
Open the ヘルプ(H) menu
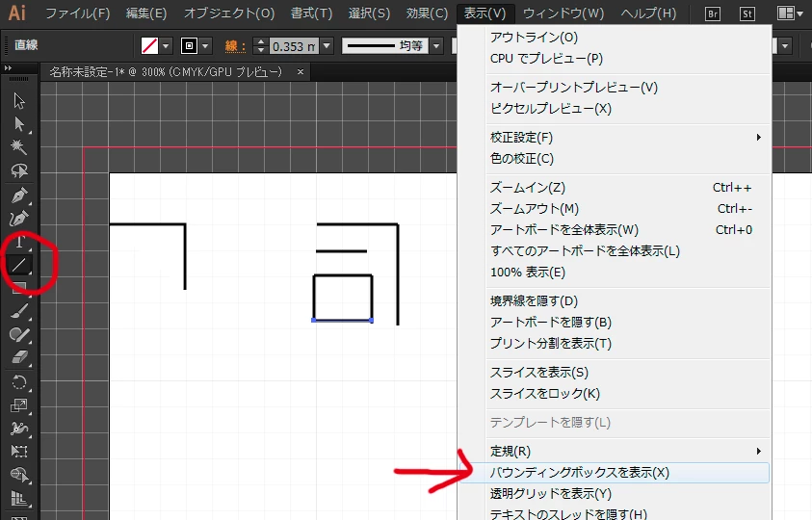[648, 13]
